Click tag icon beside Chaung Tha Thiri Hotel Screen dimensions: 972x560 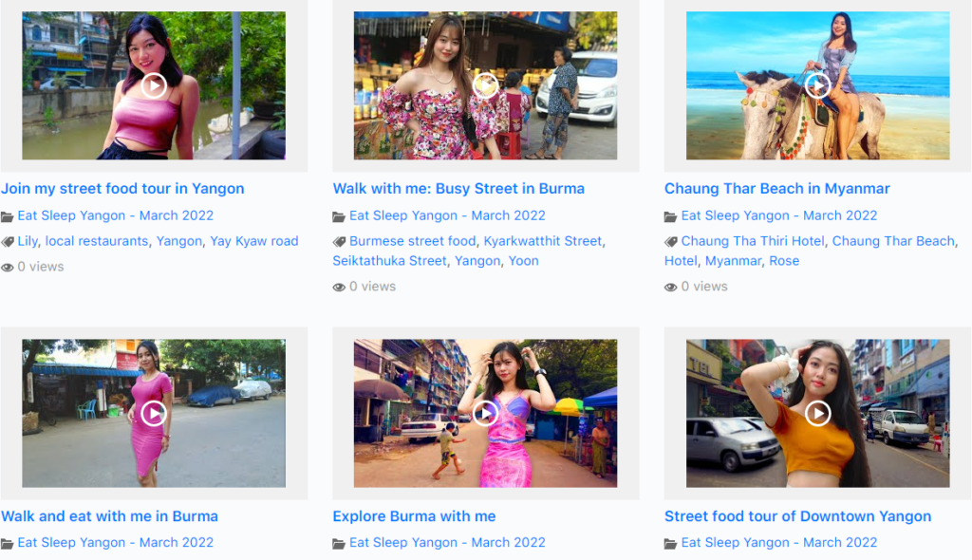(671, 242)
